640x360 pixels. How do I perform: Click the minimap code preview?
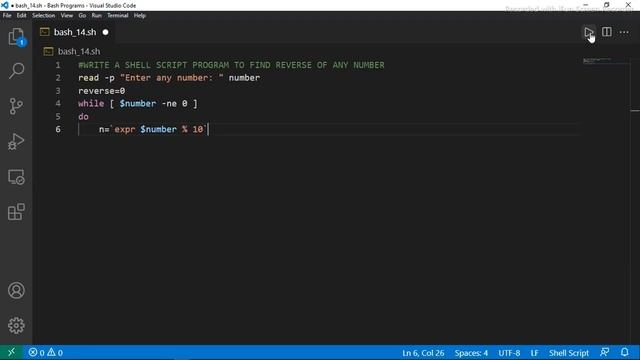coord(598,61)
